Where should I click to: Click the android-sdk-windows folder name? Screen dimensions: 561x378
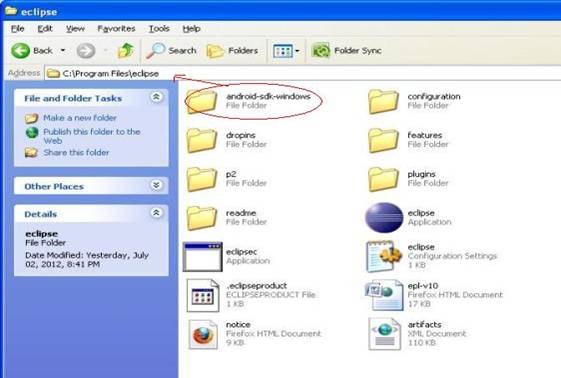point(268,96)
